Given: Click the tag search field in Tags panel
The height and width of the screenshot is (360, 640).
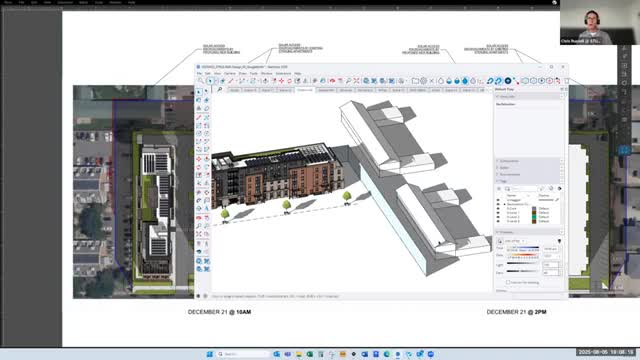Looking at the screenshot, I should coord(524,189).
